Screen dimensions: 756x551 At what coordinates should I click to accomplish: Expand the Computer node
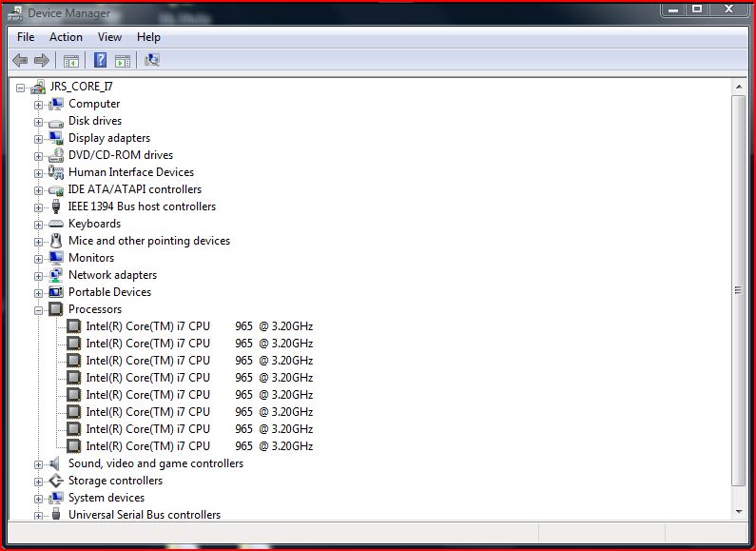click(38, 105)
